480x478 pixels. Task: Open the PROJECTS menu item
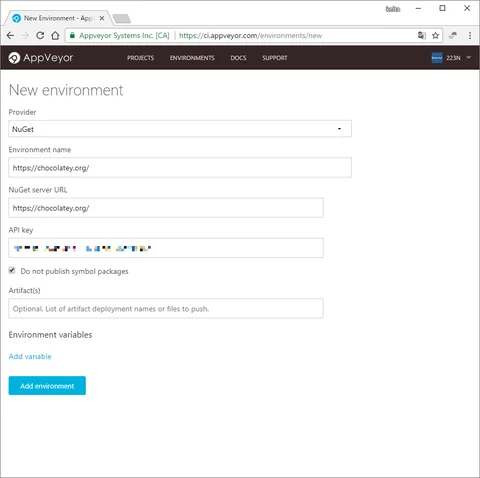(140, 58)
